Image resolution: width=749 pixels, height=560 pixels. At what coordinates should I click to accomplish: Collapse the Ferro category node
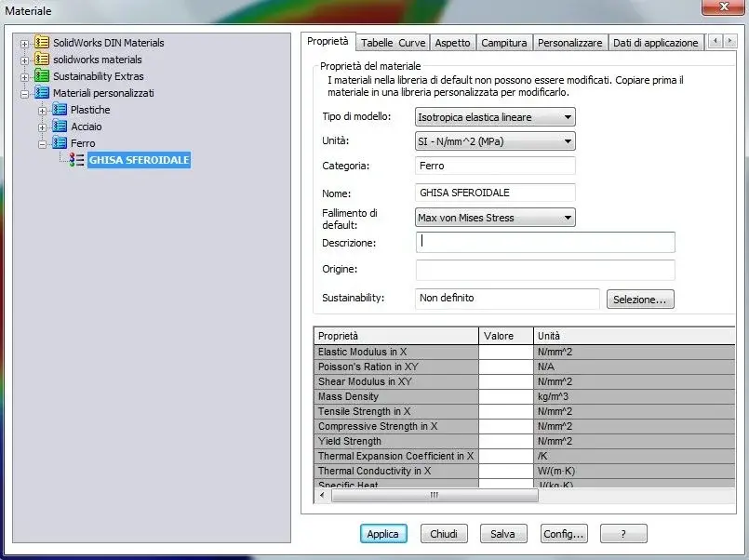(x=43, y=144)
